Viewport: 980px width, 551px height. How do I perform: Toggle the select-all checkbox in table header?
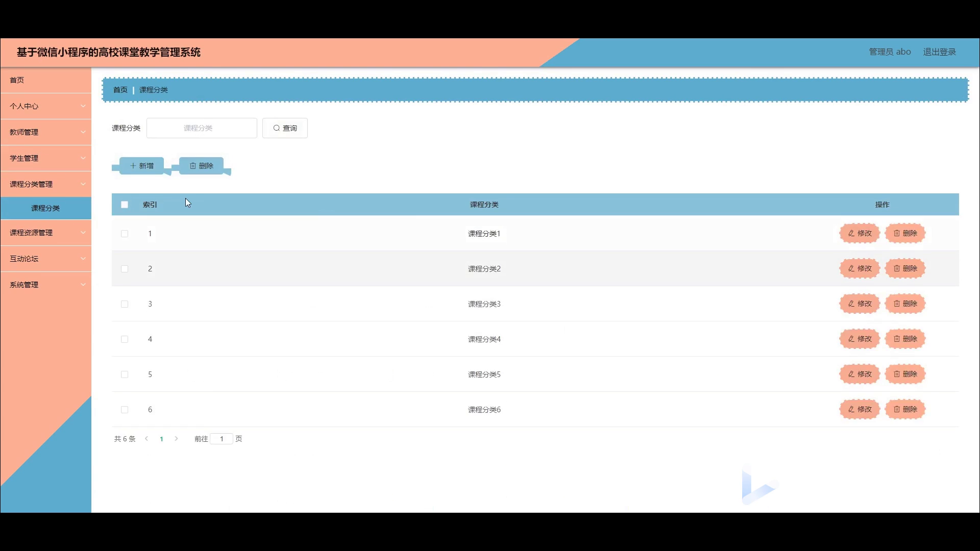point(125,205)
